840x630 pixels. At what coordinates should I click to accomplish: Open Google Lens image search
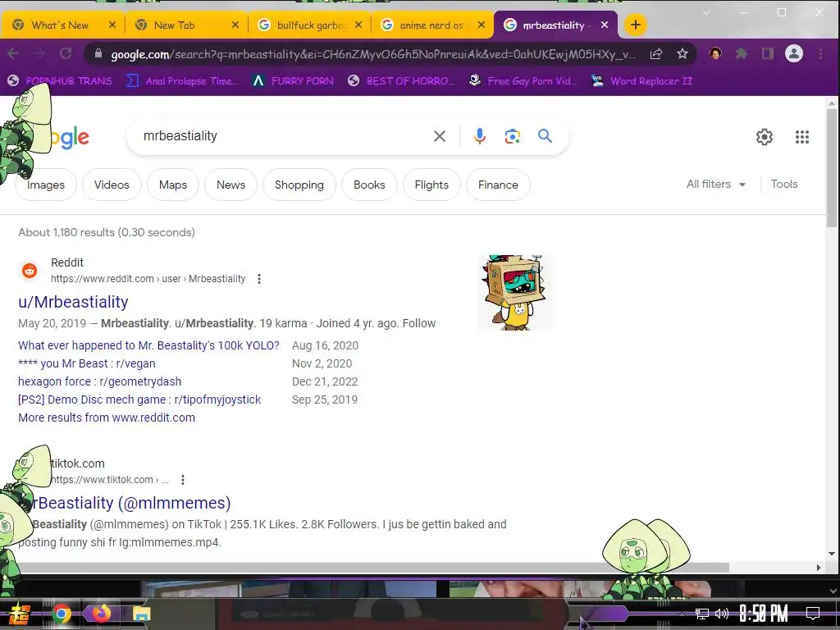(x=512, y=137)
